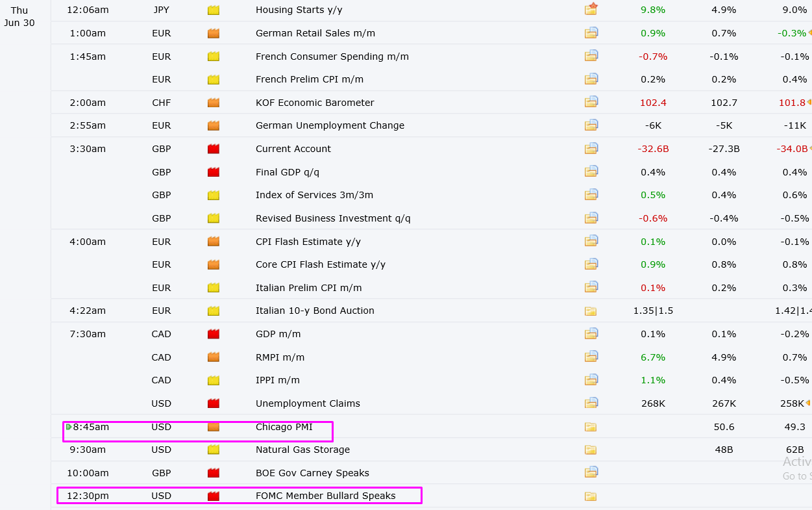
Task: Open detail folder for KOF Economic Barometer
Action: point(591,102)
